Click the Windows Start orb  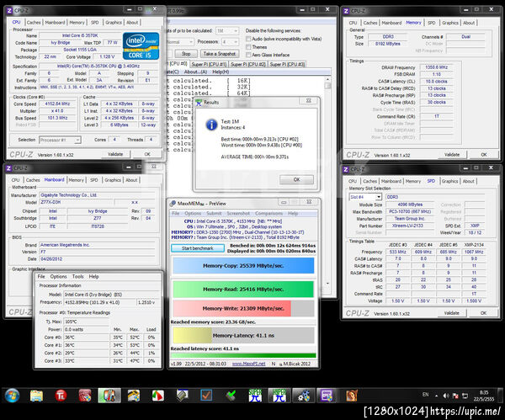point(14,395)
